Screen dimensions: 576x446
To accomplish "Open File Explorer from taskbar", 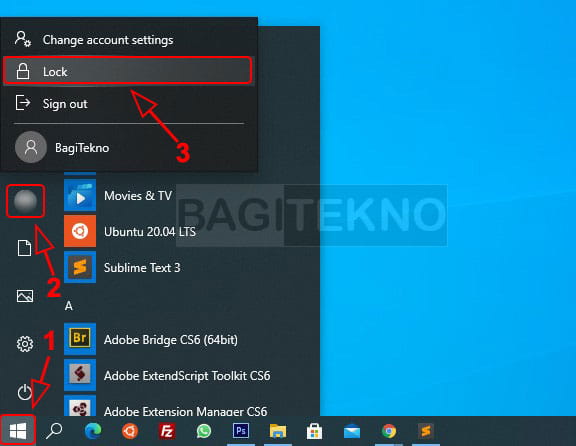I will click(x=278, y=431).
